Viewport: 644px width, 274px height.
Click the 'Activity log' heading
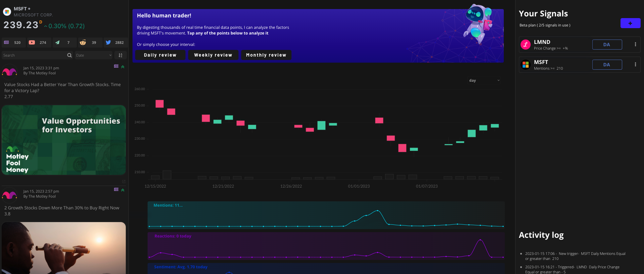tap(541, 235)
